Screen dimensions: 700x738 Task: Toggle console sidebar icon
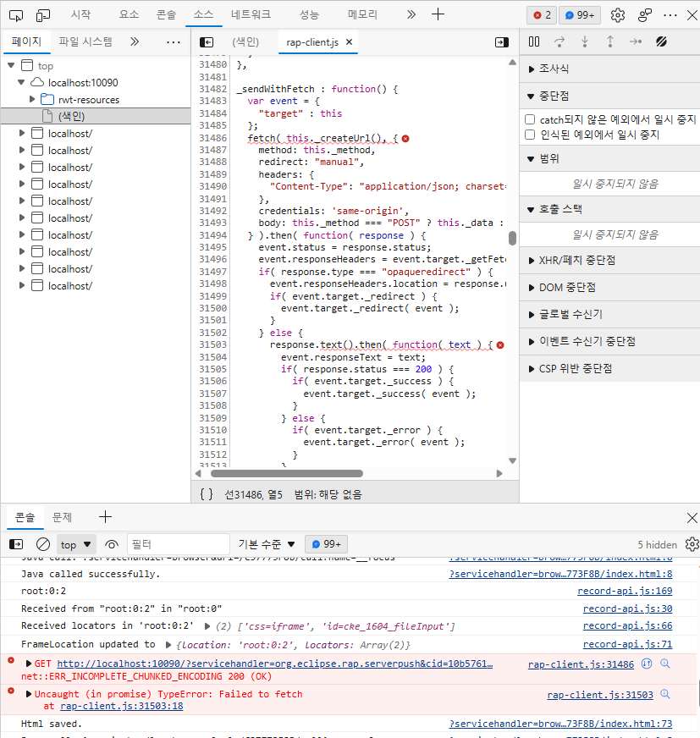(x=16, y=544)
